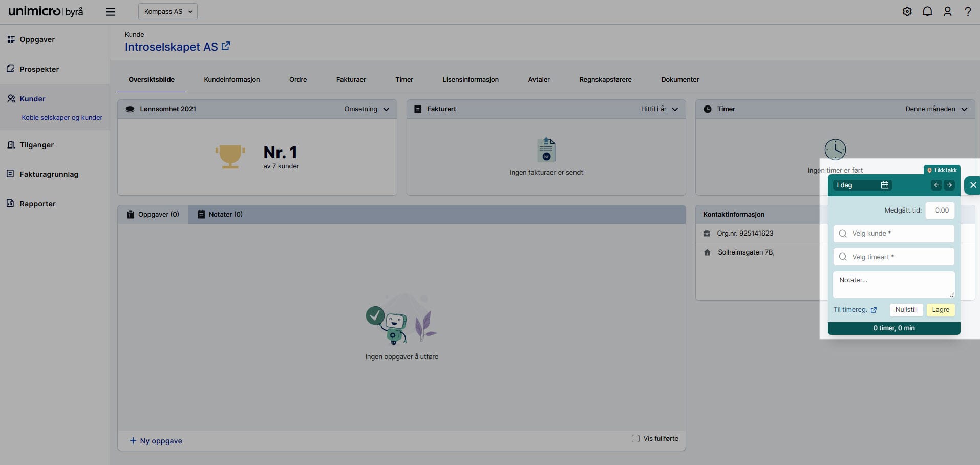Viewport: 980px width, 465px height.
Task: Switch to the Notater (0) tab
Action: pos(221,214)
